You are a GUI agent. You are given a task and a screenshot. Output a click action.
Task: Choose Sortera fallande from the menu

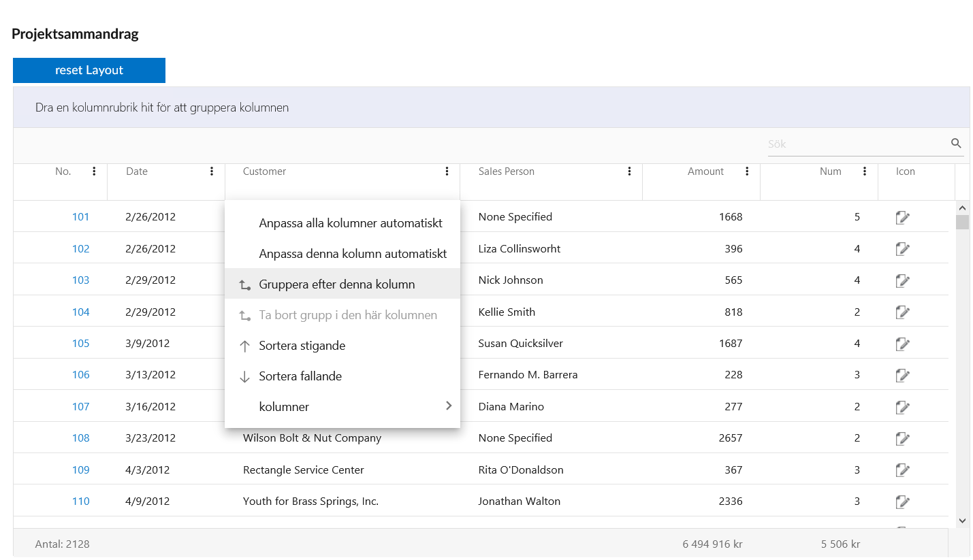pos(342,376)
